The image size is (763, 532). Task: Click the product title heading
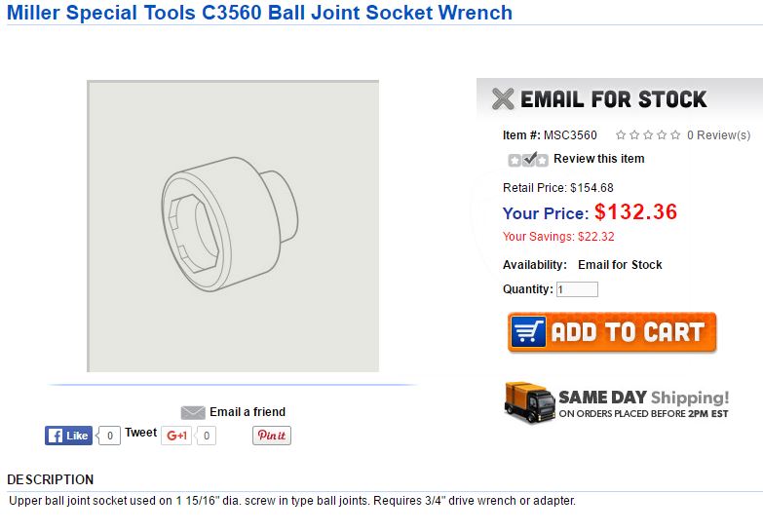pyautogui.click(x=259, y=13)
